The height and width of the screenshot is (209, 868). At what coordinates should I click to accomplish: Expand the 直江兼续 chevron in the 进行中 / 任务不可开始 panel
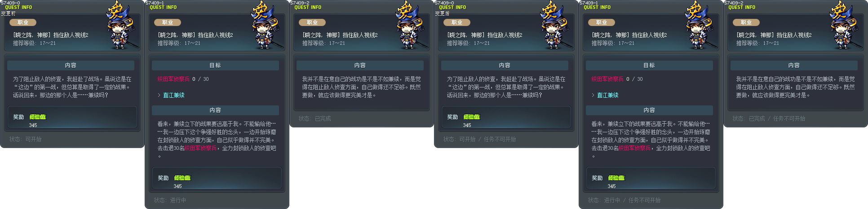click(593, 95)
